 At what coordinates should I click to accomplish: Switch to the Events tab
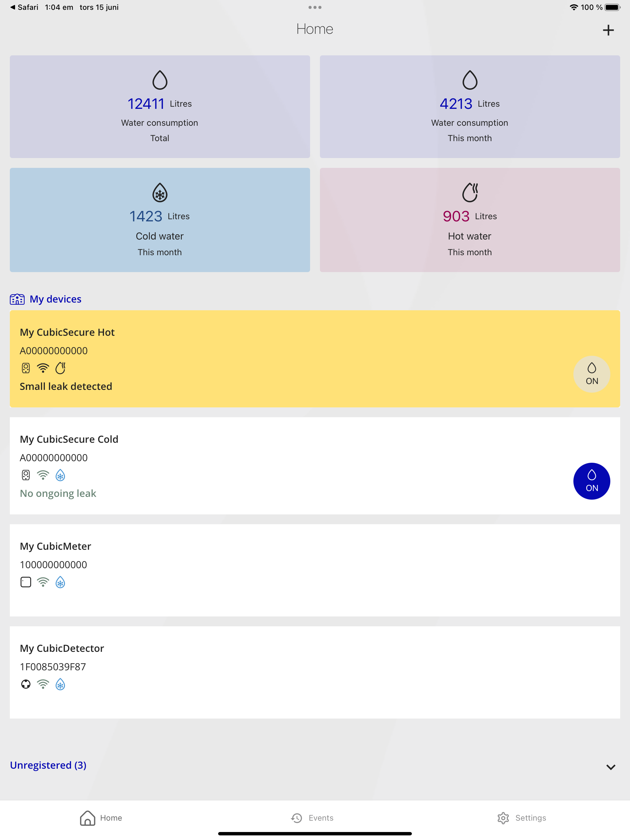point(312,818)
